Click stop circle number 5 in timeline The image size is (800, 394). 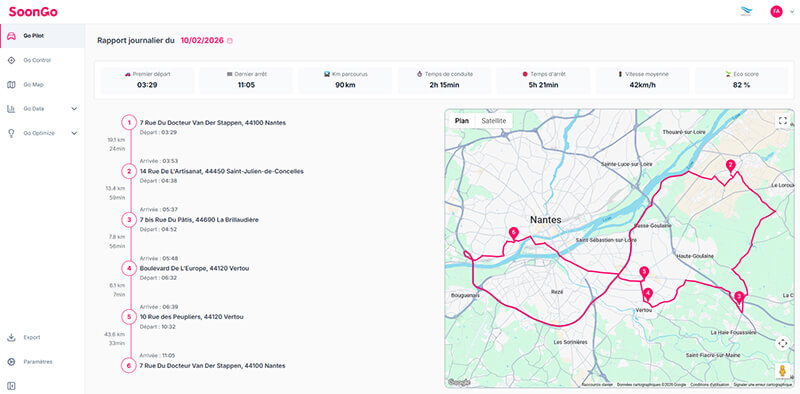click(x=129, y=316)
